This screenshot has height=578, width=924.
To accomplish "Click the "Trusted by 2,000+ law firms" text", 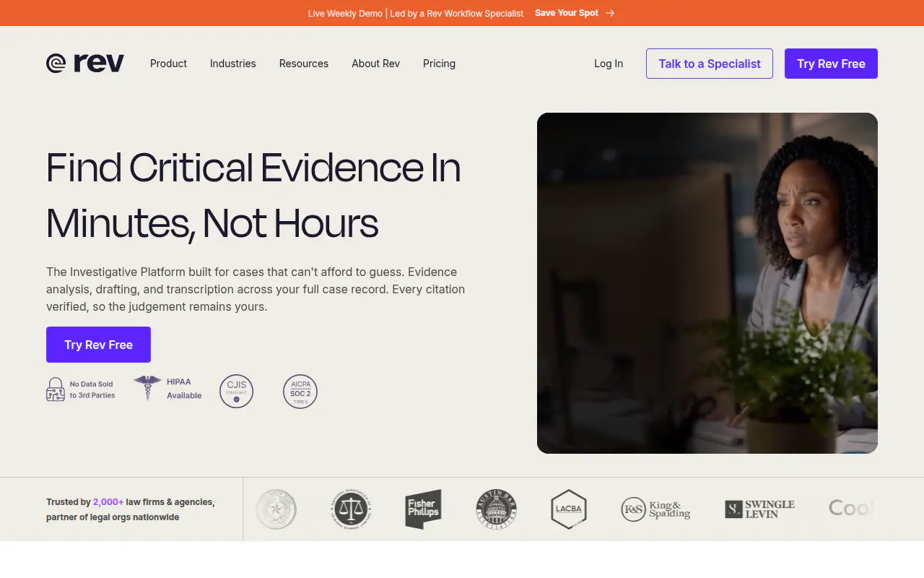I will click(x=131, y=509).
